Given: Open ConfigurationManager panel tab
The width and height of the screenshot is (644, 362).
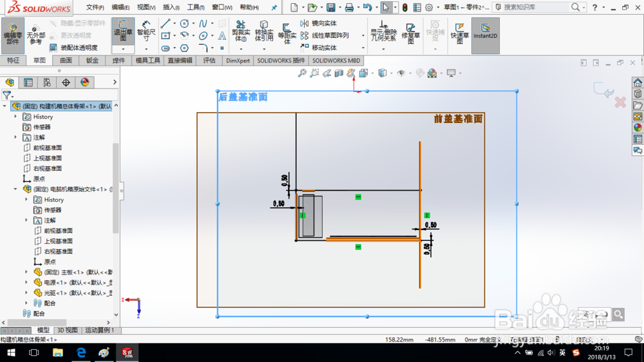Looking at the screenshot, I should coord(47,82).
